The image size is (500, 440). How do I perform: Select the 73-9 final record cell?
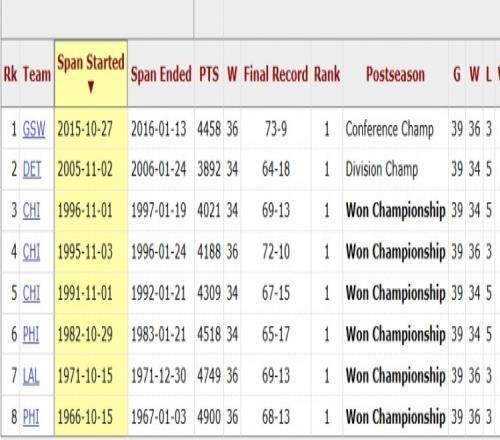(x=276, y=129)
